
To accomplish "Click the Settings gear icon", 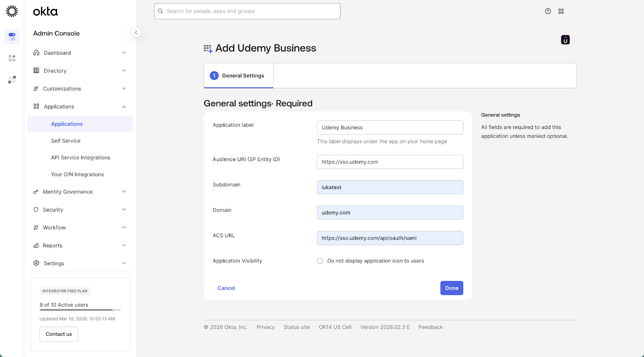I will pyautogui.click(x=36, y=263).
